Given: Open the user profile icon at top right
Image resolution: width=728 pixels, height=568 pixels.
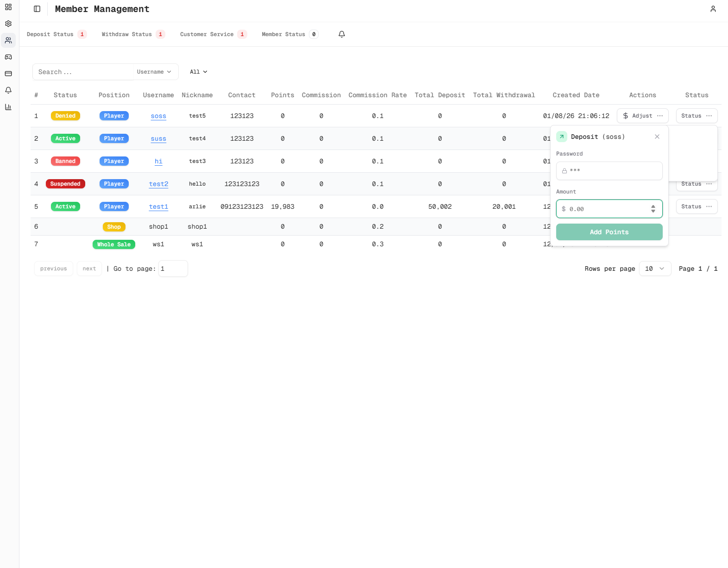Looking at the screenshot, I should (x=713, y=9).
